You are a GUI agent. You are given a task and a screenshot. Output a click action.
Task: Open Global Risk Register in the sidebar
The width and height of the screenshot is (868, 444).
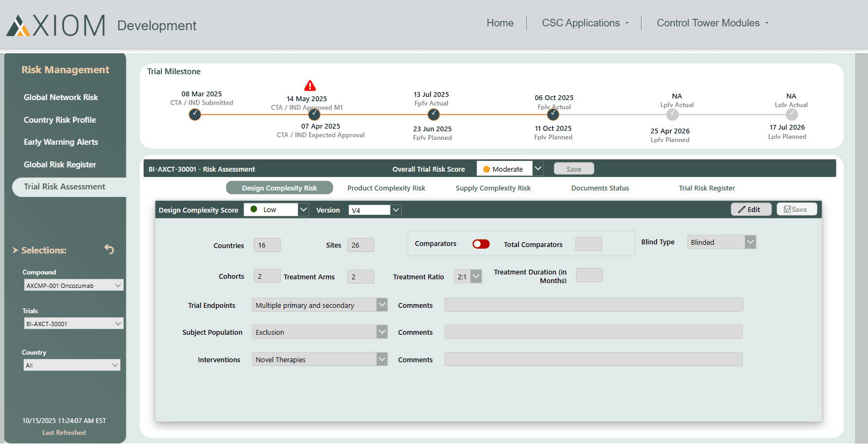click(x=60, y=165)
